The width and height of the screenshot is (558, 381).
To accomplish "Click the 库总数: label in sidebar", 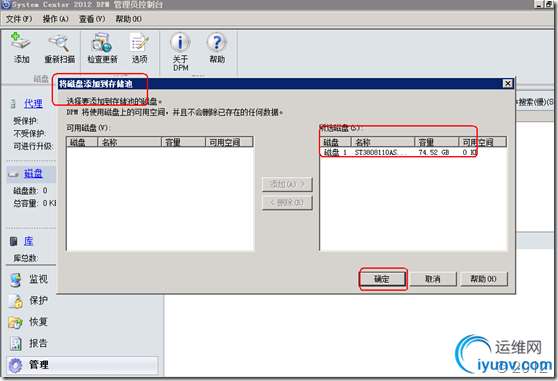I will (x=26, y=258).
